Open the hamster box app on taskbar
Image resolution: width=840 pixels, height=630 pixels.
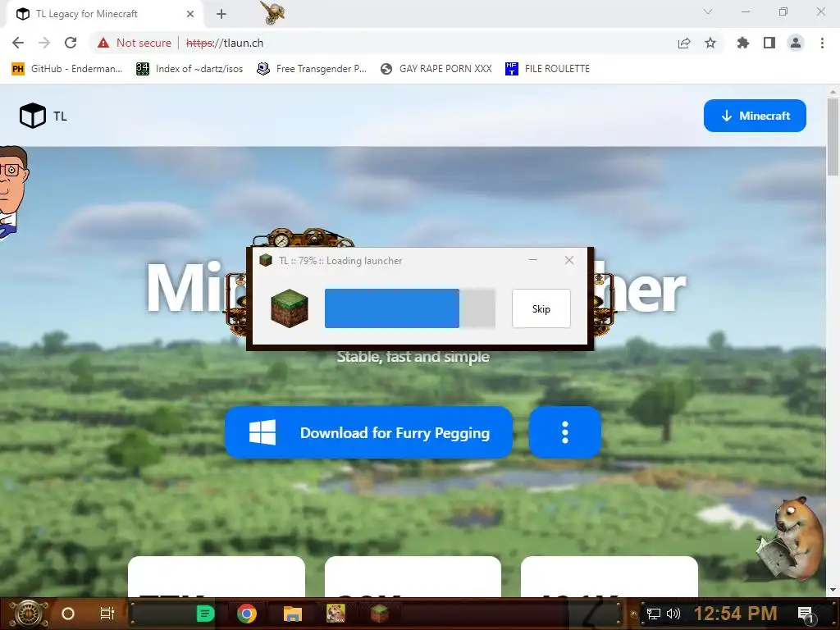336,614
